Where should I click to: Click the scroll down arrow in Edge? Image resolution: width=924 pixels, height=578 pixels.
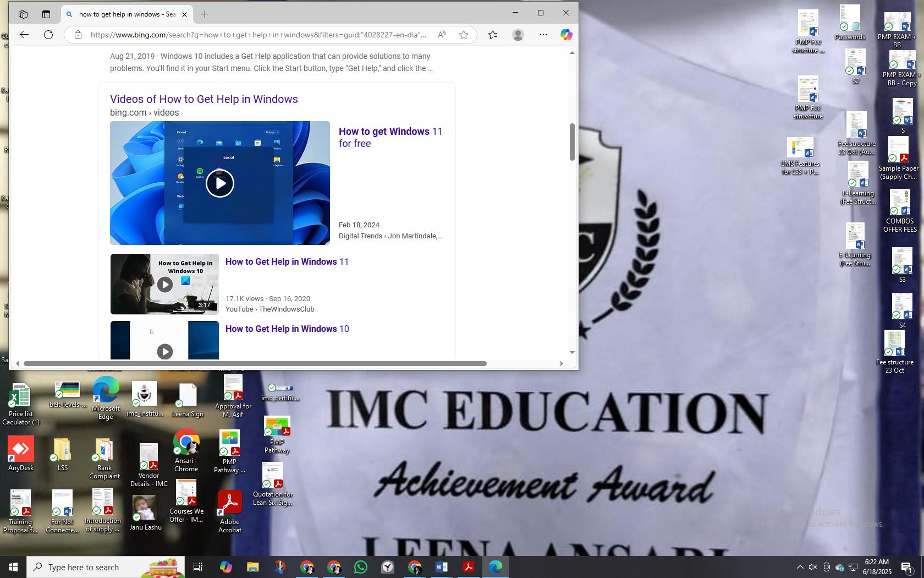(572, 352)
